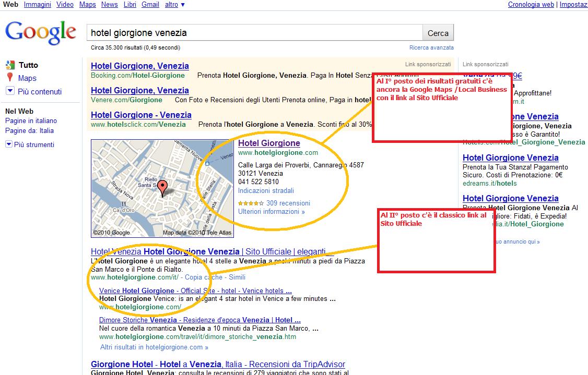Open the Venere.com Hotel Giorgione, Venezia ad
Image resolution: width=588 pixels, height=375 pixels.
[x=140, y=91]
